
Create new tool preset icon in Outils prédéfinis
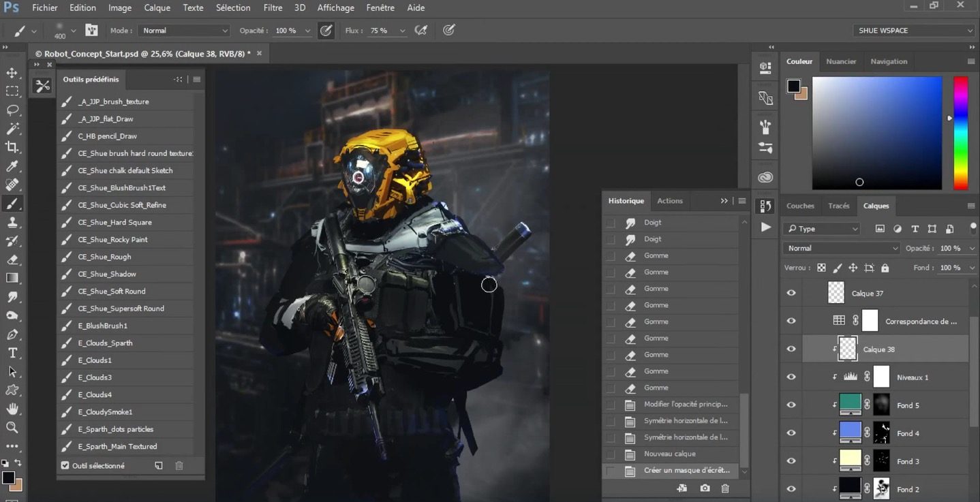pyautogui.click(x=159, y=466)
